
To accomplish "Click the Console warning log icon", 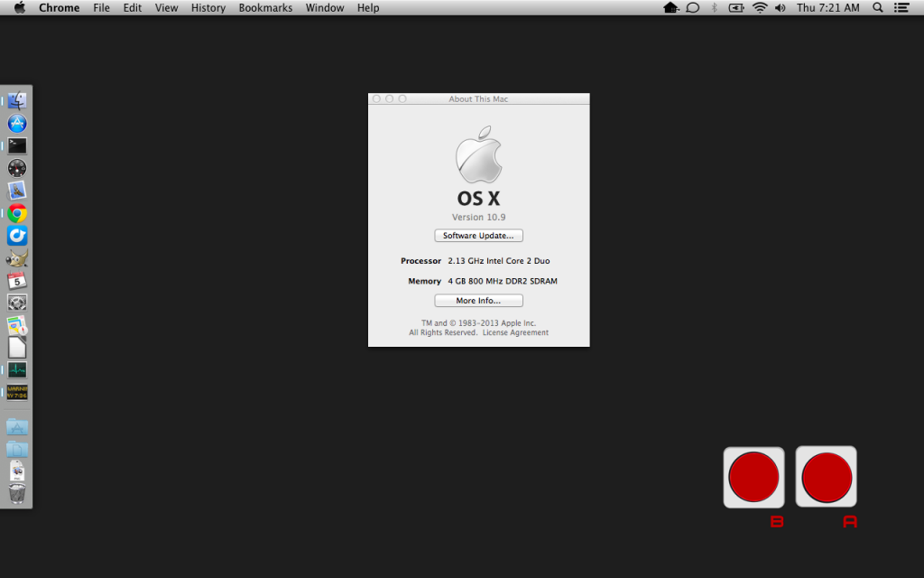I will [17, 392].
